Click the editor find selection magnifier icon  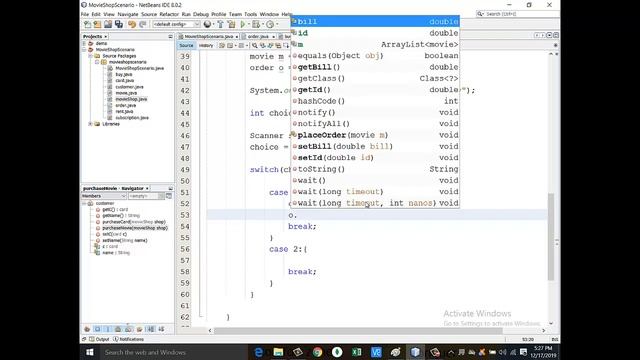255,45
